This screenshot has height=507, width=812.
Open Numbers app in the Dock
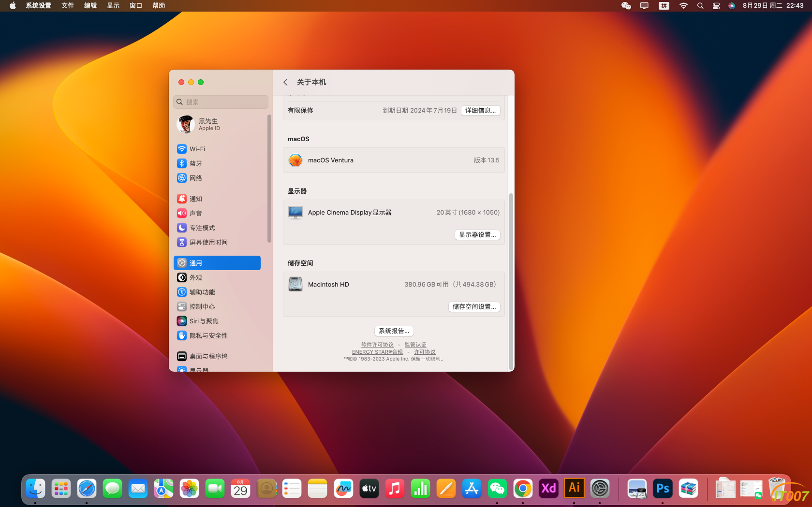tap(420, 489)
